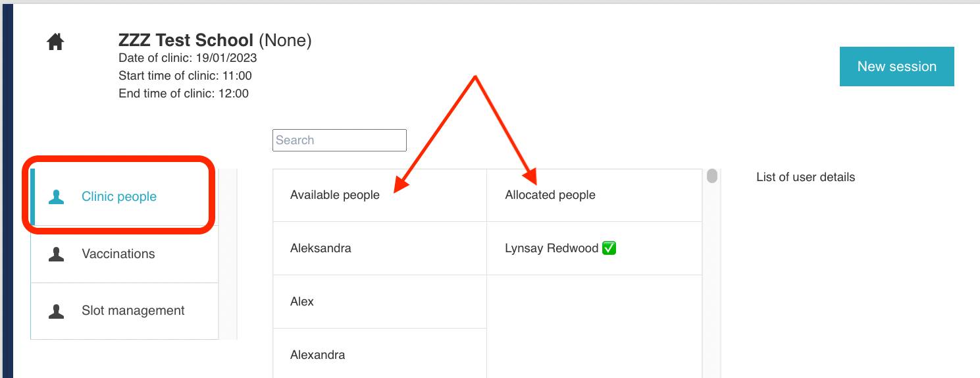980x378 pixels.
Task: Click the Date of clinic text
Action: [x=188, y=58]
